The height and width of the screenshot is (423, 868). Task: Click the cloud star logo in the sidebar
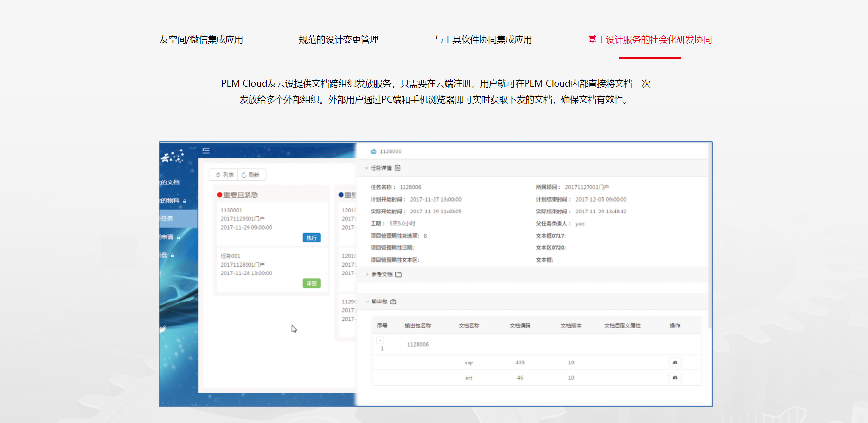pyautogui.click(x=172, y=156)
